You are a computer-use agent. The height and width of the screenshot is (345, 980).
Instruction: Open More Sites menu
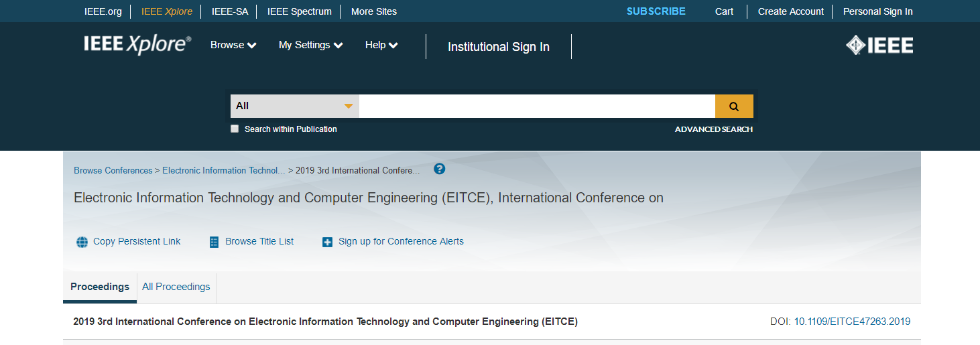374,11
